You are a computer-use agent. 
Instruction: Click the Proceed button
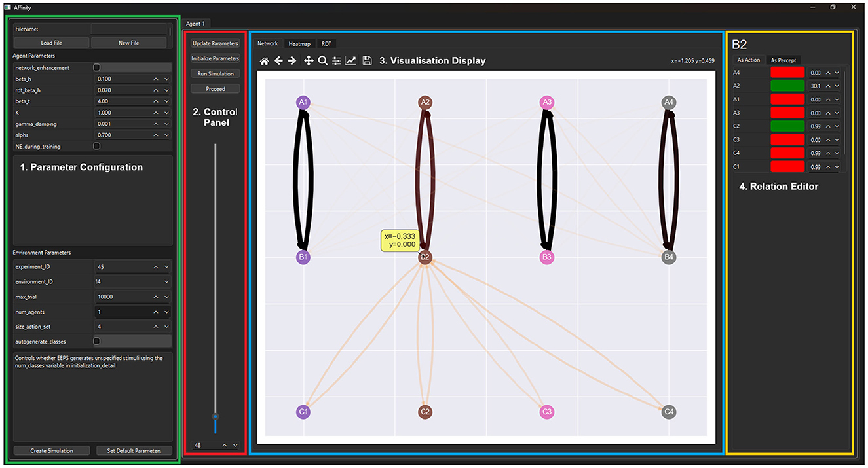coord(216,88)
